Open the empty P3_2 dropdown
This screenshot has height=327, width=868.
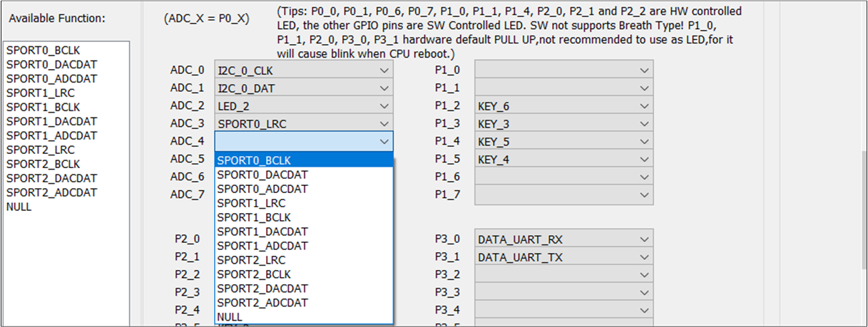point(563,275)
